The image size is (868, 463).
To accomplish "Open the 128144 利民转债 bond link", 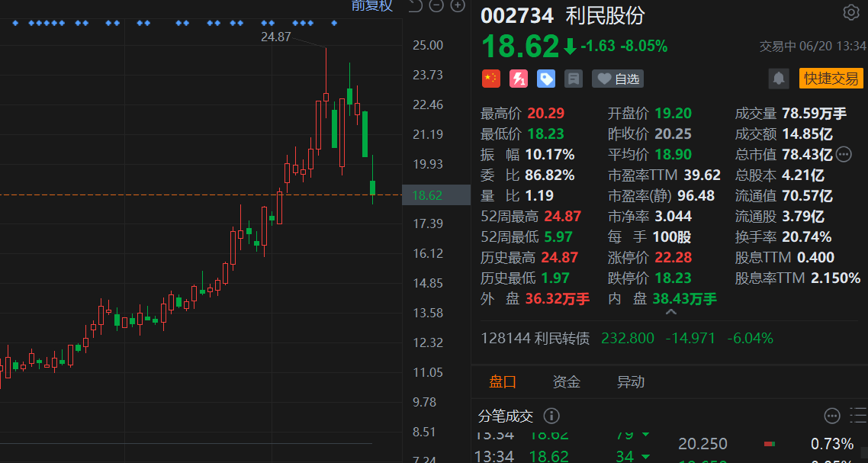I will tap(535, 338).
